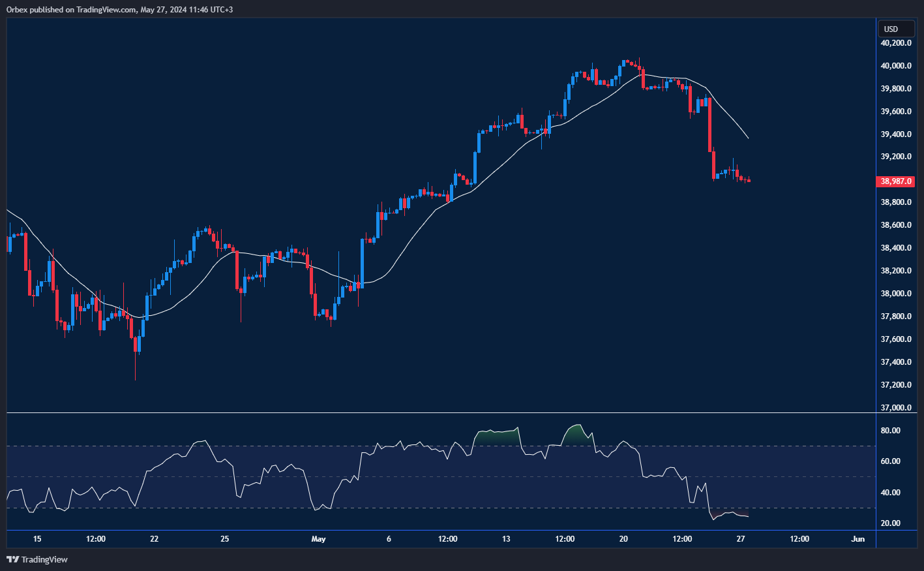Click the TradingView logo icon
This screenshot has width=924, height=571.
(x=11, y=560)
